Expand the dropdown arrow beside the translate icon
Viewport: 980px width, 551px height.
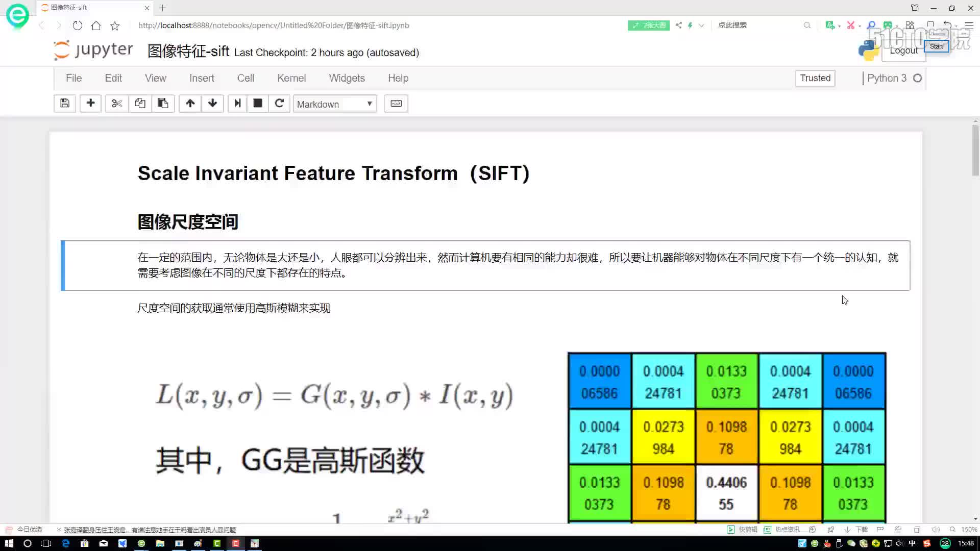coord(839,26)
